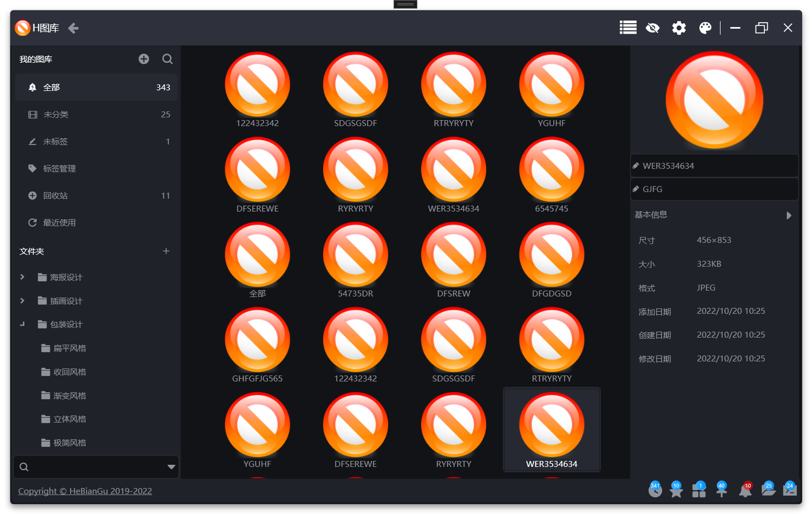812x514 pixels.
Task: Click the bottom sidebar search field
Action: click(96, 467)
